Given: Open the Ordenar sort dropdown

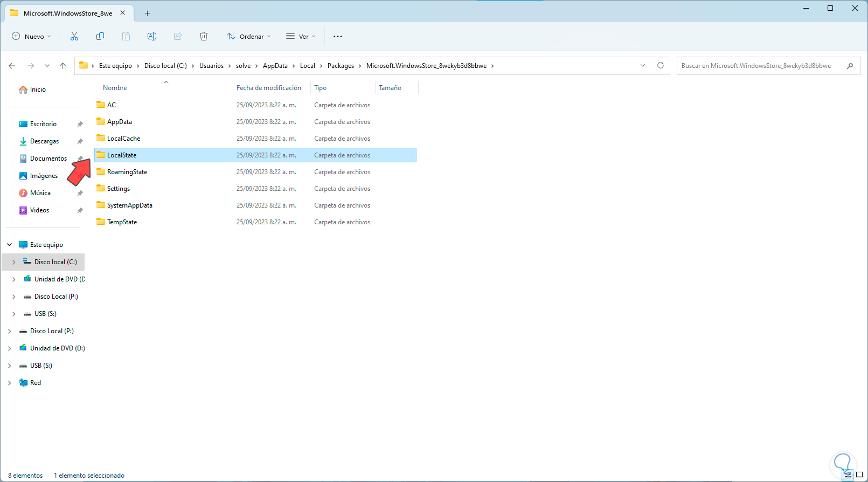Looking at the screenshot, I should click(x=248, y=36).
